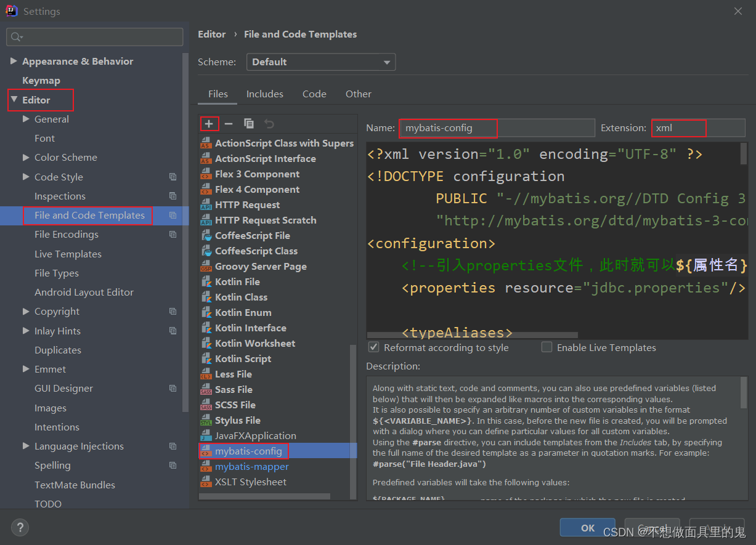The width and height of the screenshot is (756, 545).
Task: Click project-level icon beside Code Style
Action: click(x=173, y=177)
